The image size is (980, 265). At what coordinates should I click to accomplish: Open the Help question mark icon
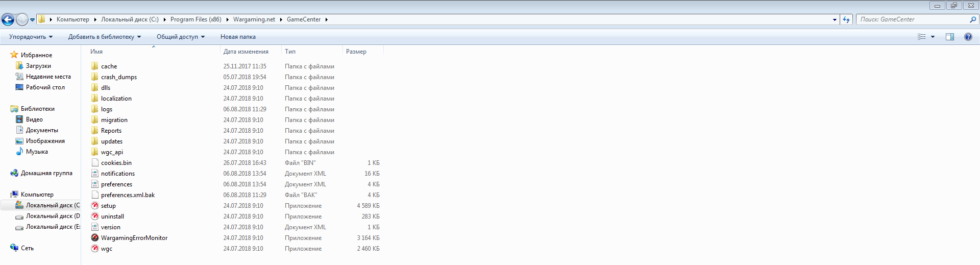click(968, 37)
